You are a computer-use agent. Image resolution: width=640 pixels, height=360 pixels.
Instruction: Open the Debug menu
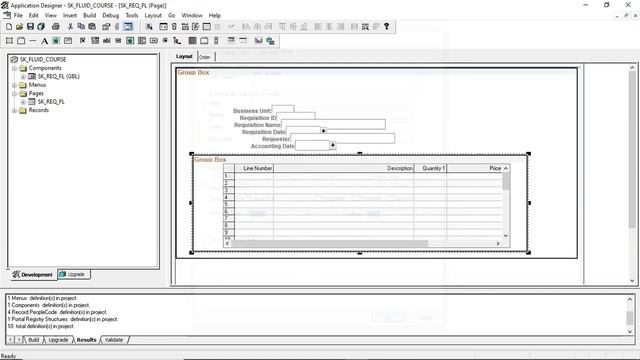(111, 16)
